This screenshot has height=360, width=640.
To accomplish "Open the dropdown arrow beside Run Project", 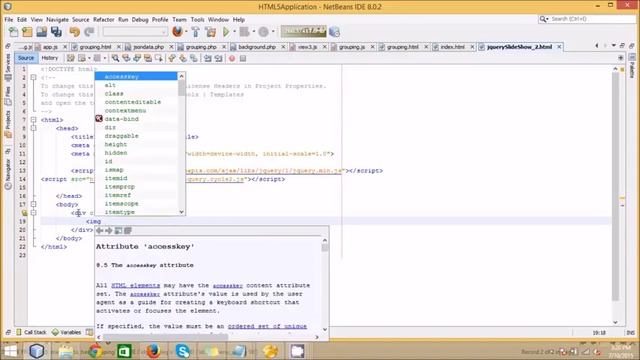I will 234,32.
